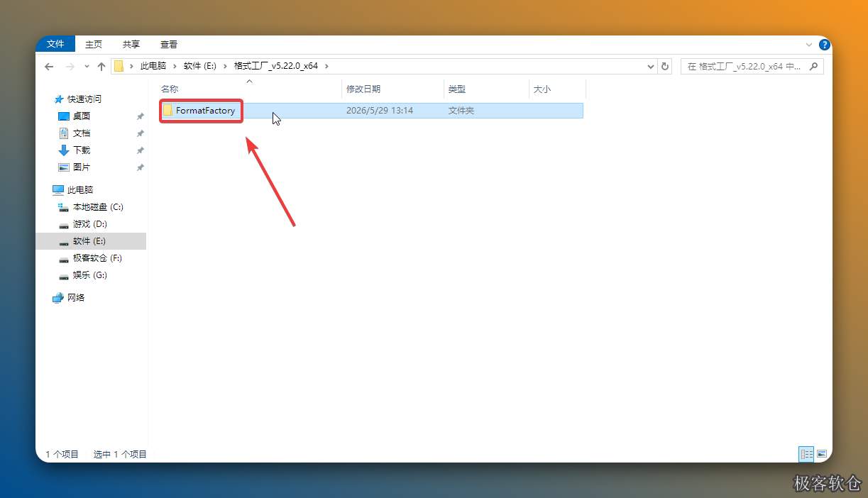868x498 pixels.
Task: Click the 图片 pictures icon
Action: tap(64, 167)
